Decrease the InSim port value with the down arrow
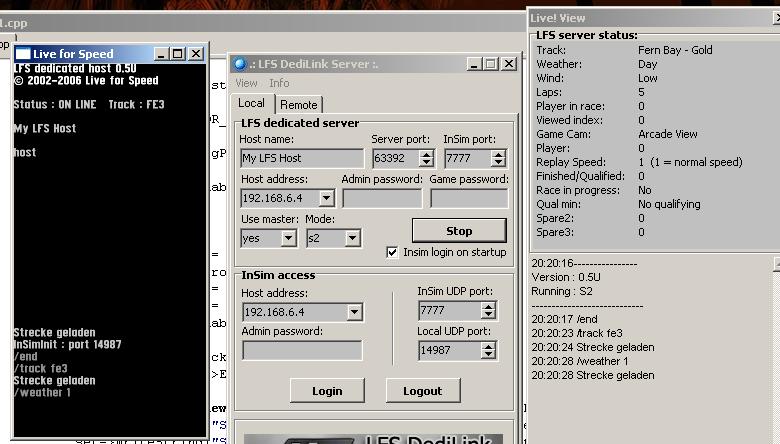Viewport: 780px width, 444px height. point(498,163)
